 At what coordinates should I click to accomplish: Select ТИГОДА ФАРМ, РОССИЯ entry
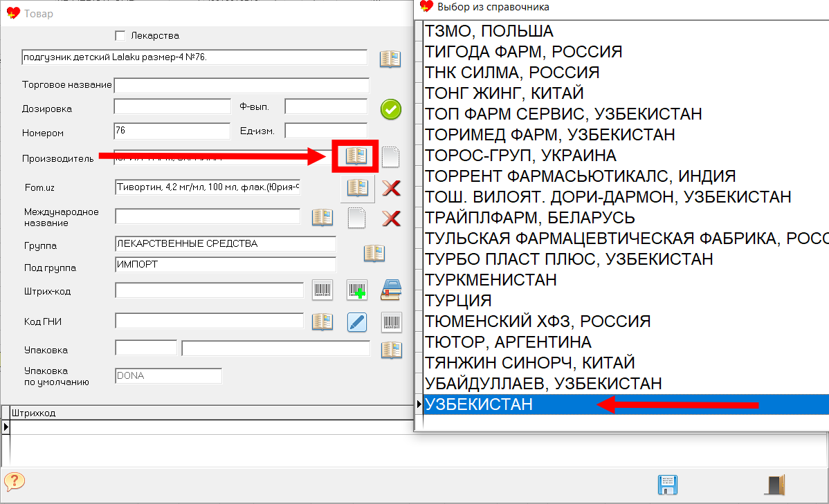[x=626, y=52]
